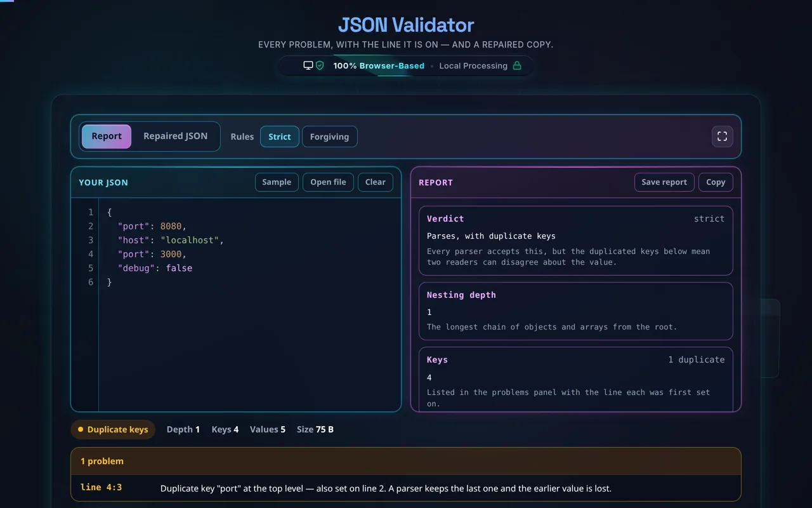
Task: Click the 1 problem panel header
Action: tap(406, 461)
